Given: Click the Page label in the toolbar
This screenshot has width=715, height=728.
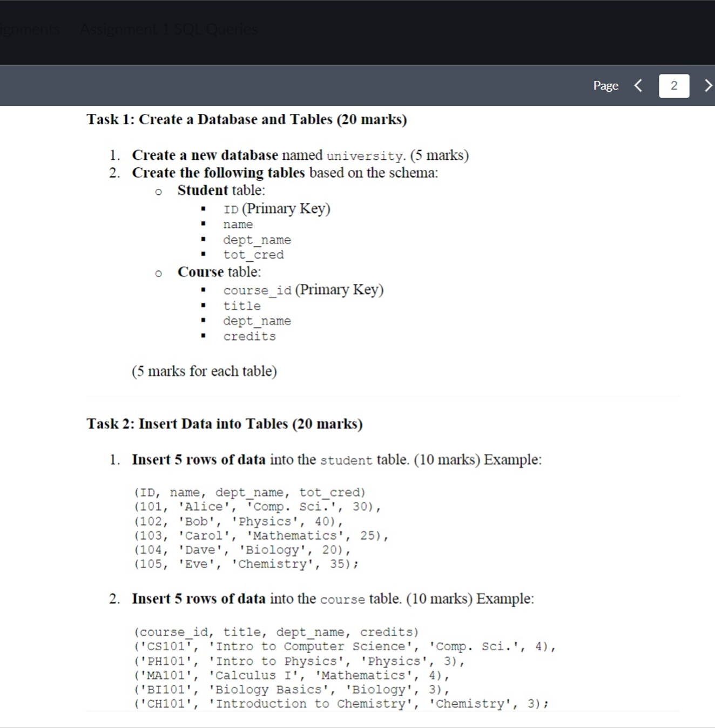Looking at the screenshot, I should pyautogui.click(x=605, y=85).
